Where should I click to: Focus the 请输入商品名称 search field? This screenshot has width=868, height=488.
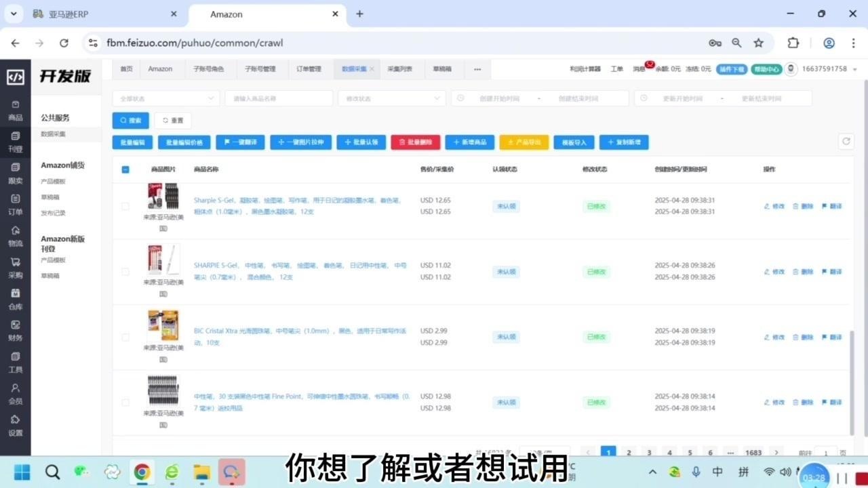pos(279,98)
